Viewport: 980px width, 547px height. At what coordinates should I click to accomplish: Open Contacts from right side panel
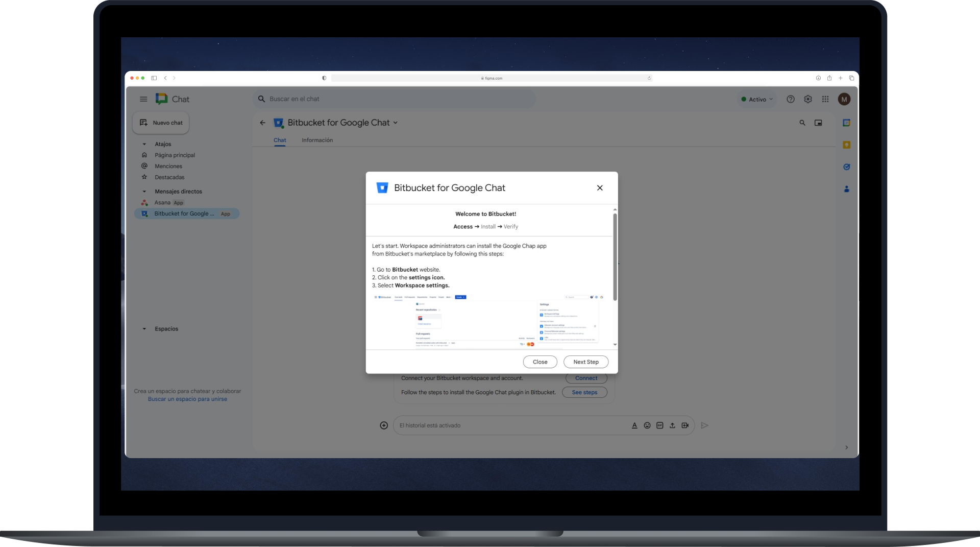coord(846,189)
